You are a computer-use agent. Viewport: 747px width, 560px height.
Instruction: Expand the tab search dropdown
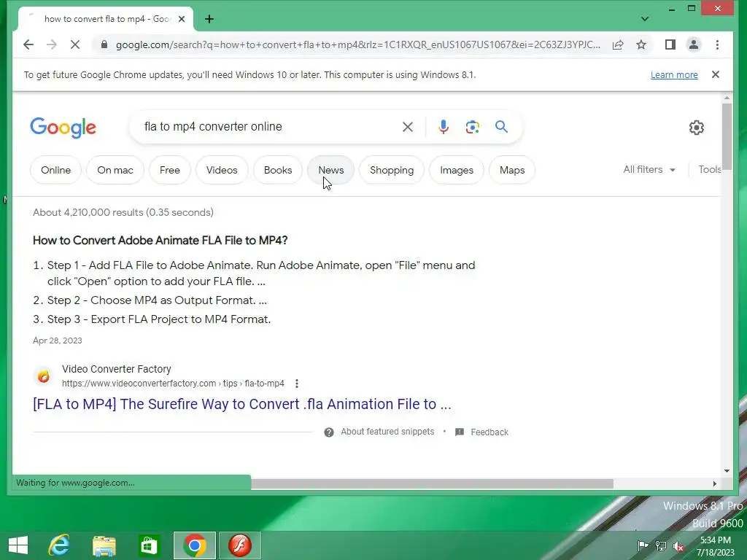click(645, 19)
